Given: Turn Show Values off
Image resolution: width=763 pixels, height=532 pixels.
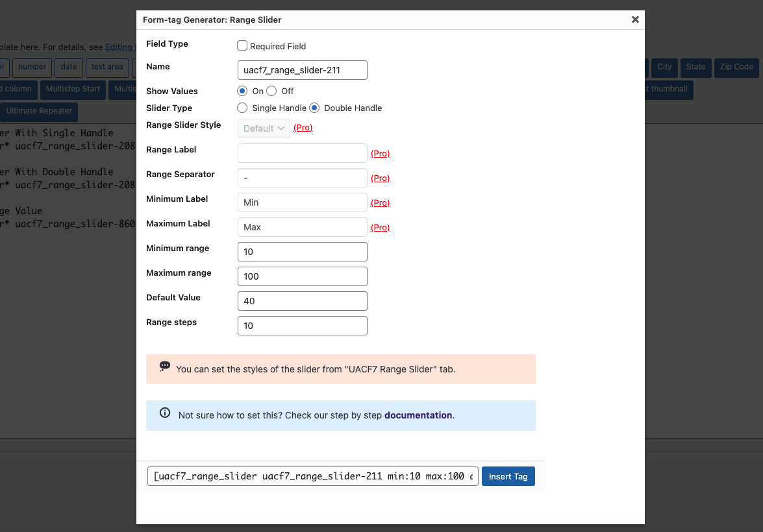Looking at the screenshot, I should click(271, 91).
